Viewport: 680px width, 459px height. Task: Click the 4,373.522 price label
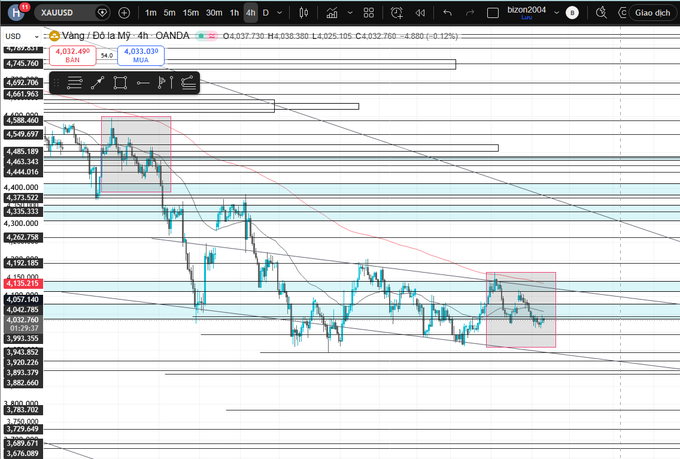click(x=23, y=198)
